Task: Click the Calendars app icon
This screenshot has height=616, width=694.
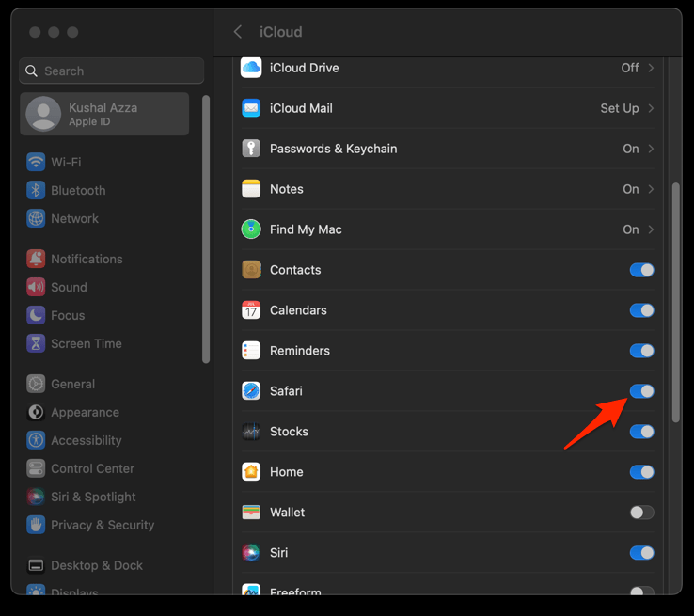Action: click(x=251, y=310)
